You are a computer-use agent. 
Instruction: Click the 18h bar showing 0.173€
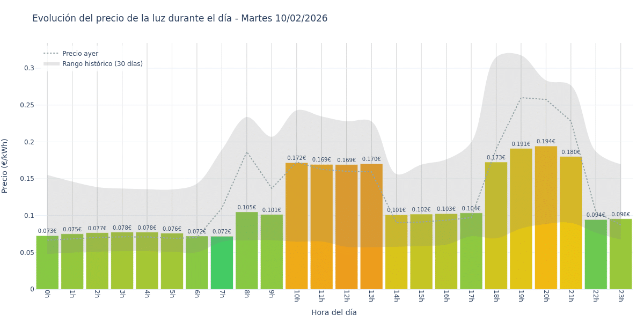point(496,225)
